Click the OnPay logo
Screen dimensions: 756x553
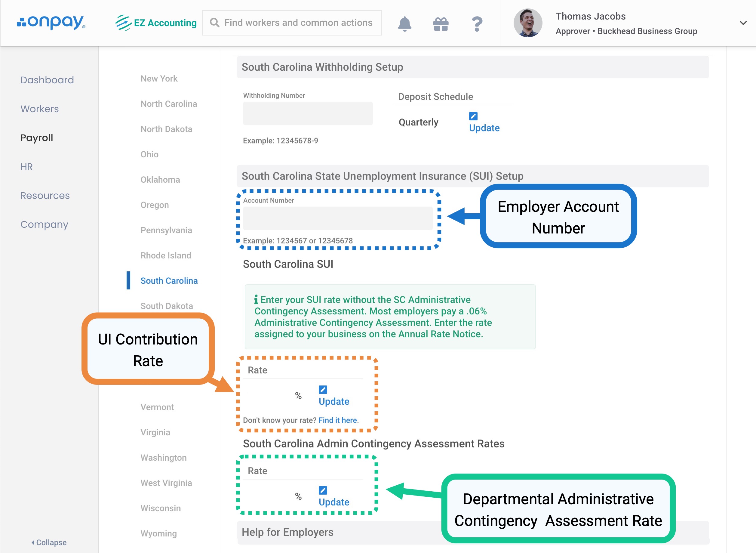click(x=51, y=23)
